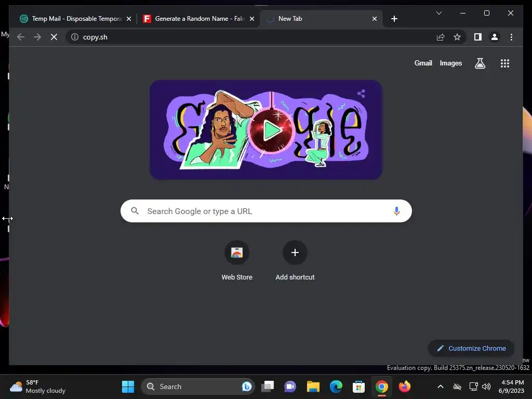Close the Temp Mail tab

coord(129,19)
